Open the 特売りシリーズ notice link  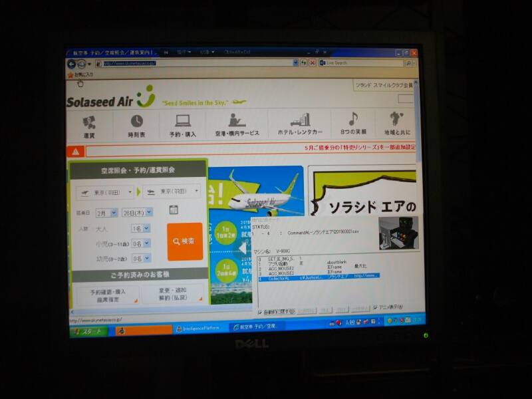click(360, 147)
